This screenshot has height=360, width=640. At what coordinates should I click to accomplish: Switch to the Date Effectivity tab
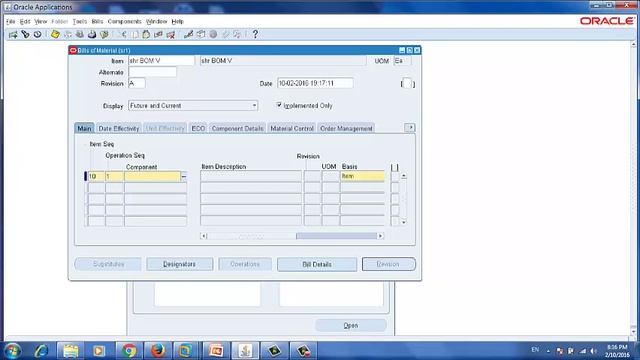[x=119, y=128]
